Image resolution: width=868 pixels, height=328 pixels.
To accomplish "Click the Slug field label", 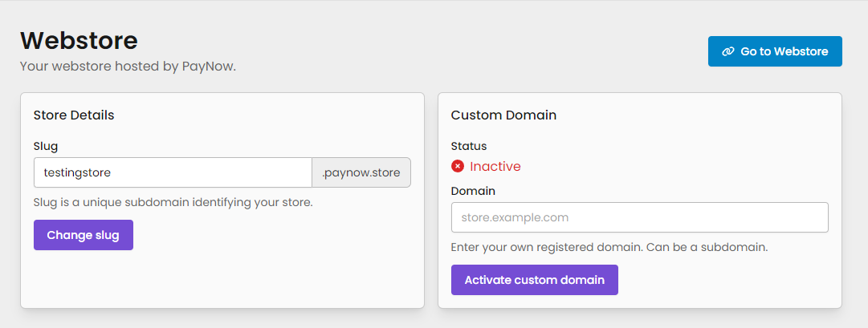I will coord(46,146).
